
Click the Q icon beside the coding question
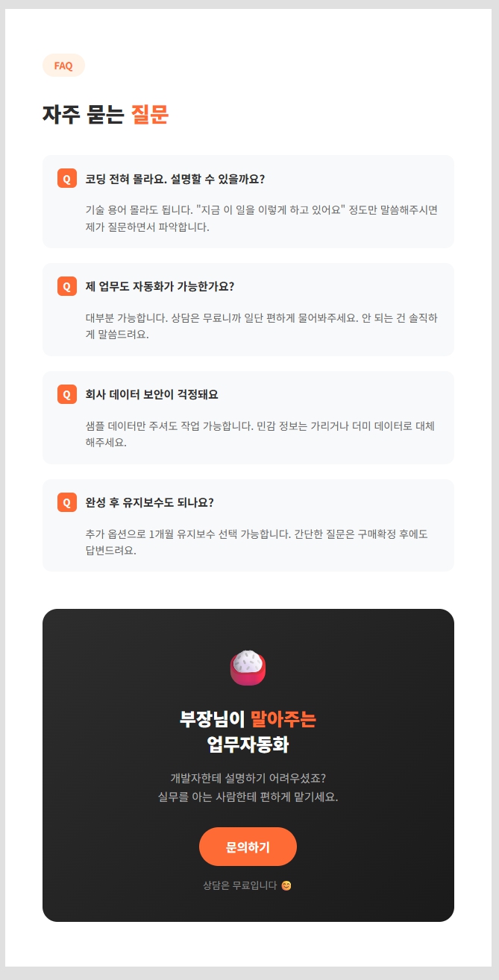[66, 179]
